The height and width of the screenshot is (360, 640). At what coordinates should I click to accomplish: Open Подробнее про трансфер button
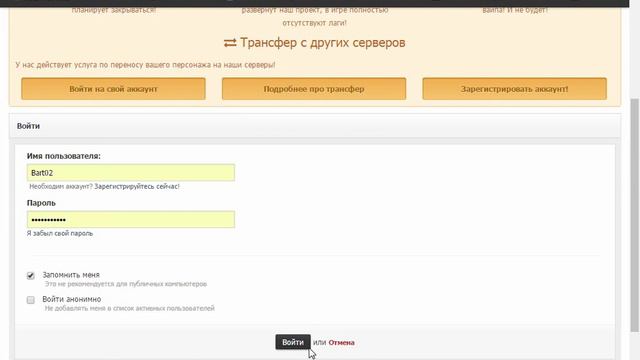(x=314, y=89)
